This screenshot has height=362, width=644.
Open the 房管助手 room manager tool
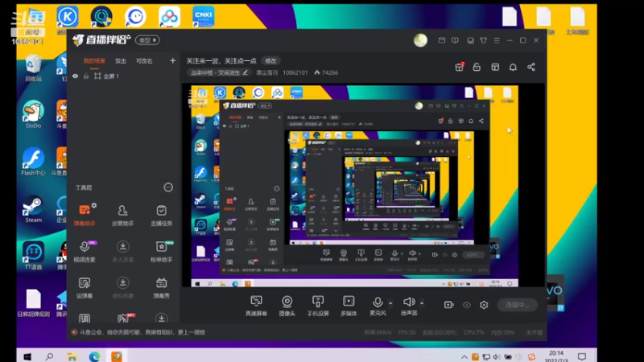point(122,215)
